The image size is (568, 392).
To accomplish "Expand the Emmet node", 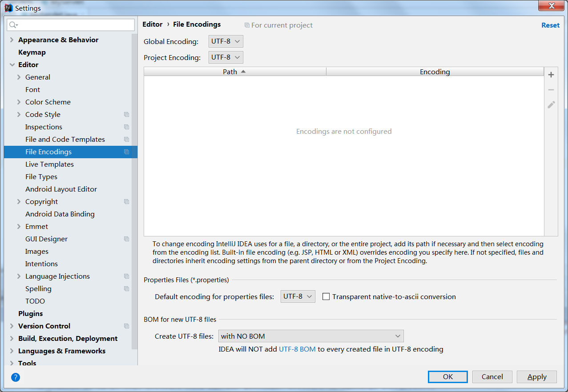I will pyautogui.click(x=19, y=227).
